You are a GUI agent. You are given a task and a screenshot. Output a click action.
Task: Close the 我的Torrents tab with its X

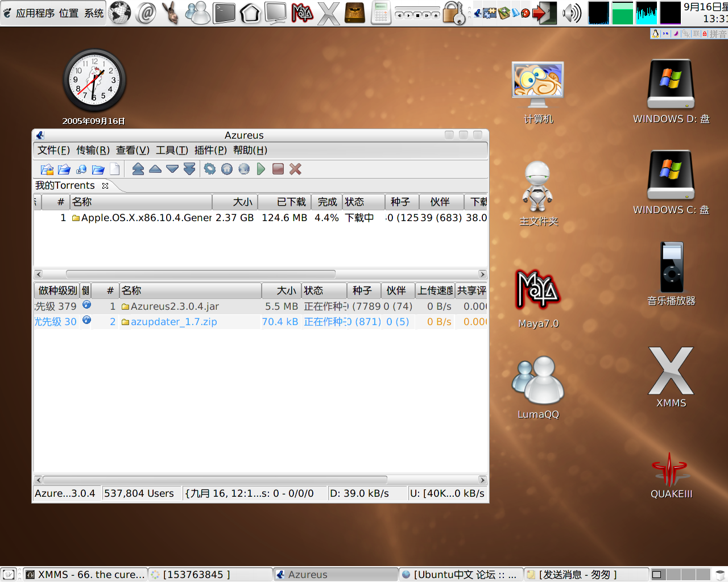(x=105, y=186)
